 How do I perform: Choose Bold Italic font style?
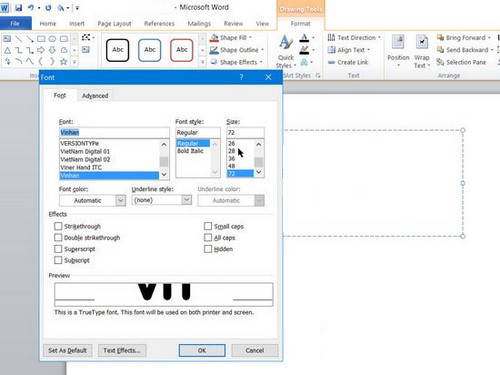click(x=193, y=151)
